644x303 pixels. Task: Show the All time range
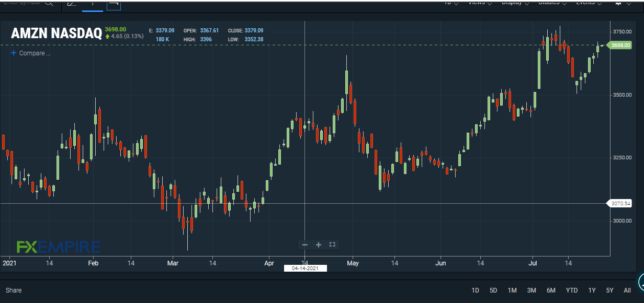627,290
